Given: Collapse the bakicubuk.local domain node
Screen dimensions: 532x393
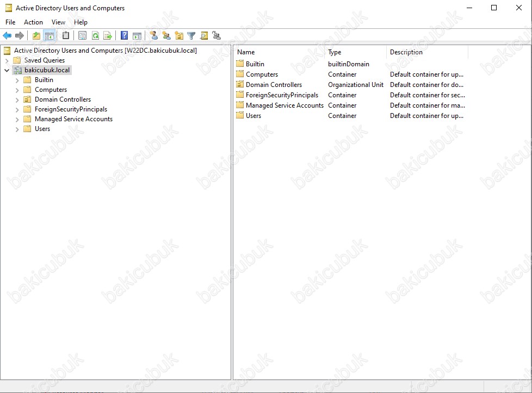Looking at the screenshot, I should [x=7, y=70].
